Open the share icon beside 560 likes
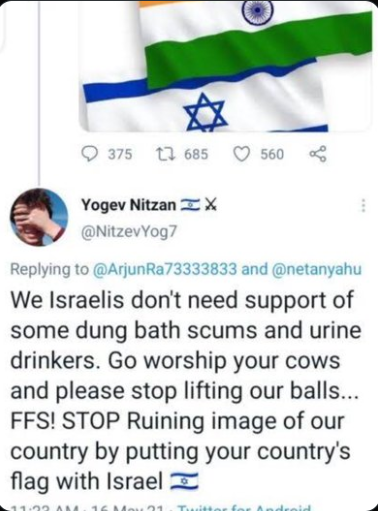Viewport: 378px width, 511px height. click(x=318, y=155)
